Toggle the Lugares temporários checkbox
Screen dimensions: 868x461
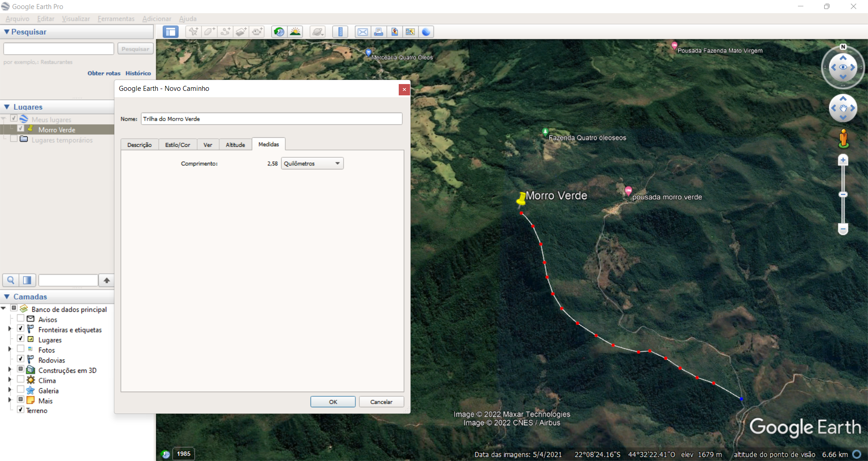(14, 139)
